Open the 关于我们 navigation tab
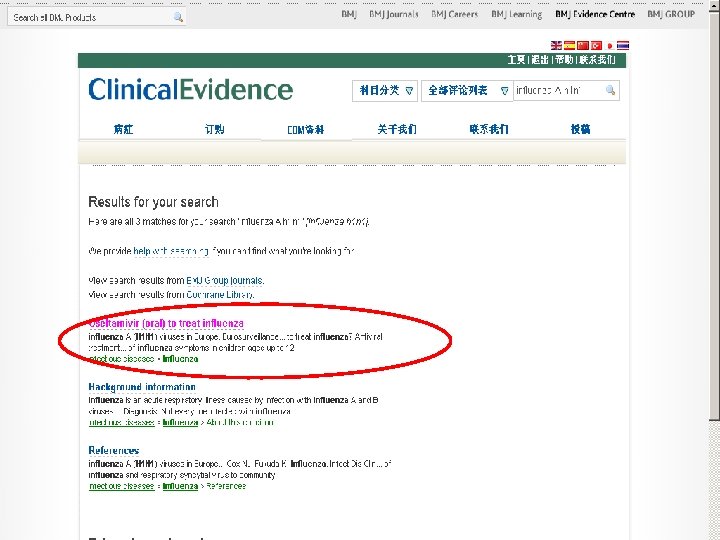The height and width of the screenshot is (540, 720). click(x=397, y=129)
